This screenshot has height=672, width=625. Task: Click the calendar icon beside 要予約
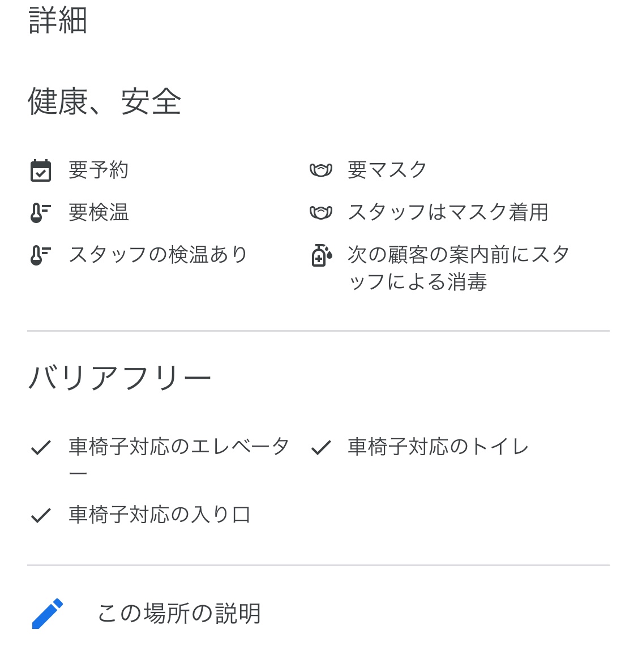pyautogui.click(x=40, y=170)
